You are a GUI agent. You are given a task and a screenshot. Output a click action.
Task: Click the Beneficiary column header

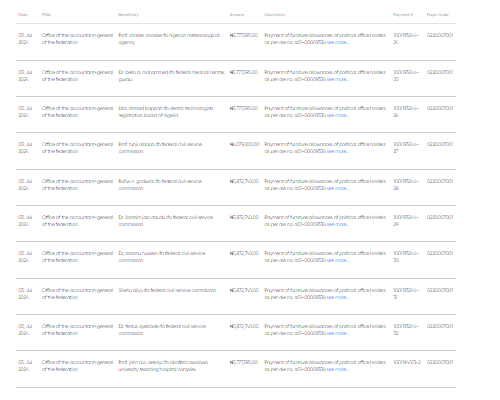click(129, 15)
